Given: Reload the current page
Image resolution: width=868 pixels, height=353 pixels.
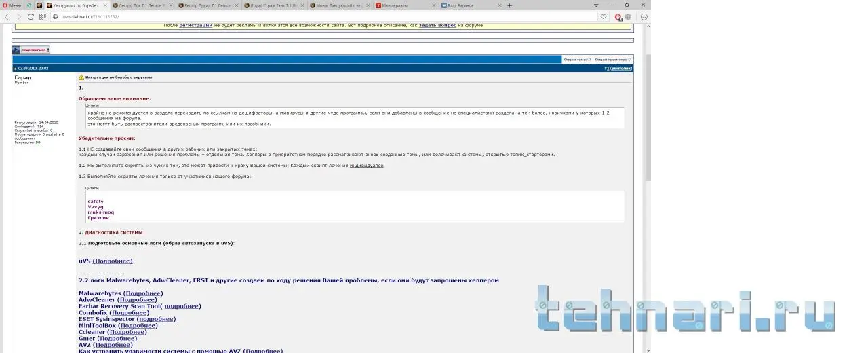Looking at the screenshot, I should pos(31,17).
